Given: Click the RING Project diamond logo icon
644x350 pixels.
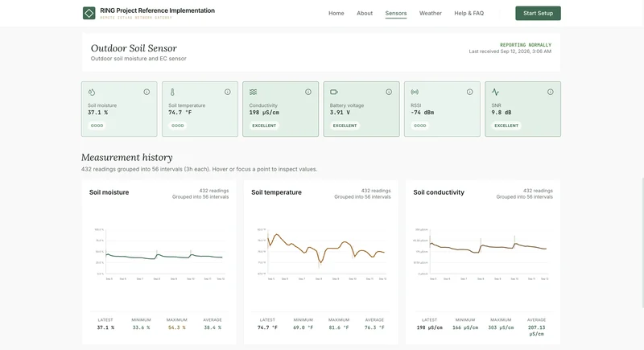Looking at the screenshot, I should click(x=89, y=13).
